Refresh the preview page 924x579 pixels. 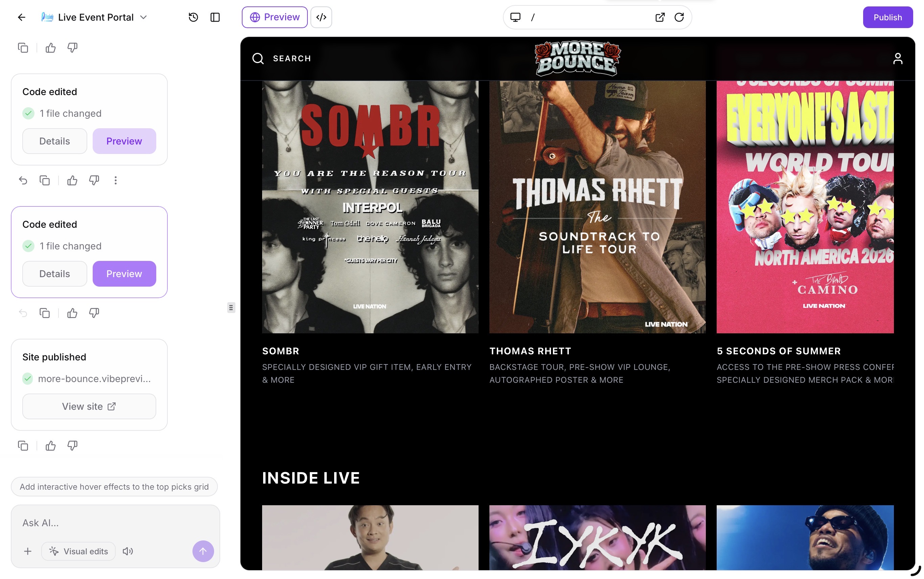(679, 17)
